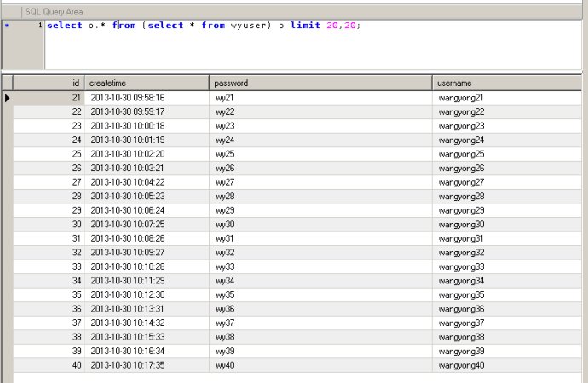Click the row selector for id 28
Viewport: 588px width, 383px height.
point(8,197)
